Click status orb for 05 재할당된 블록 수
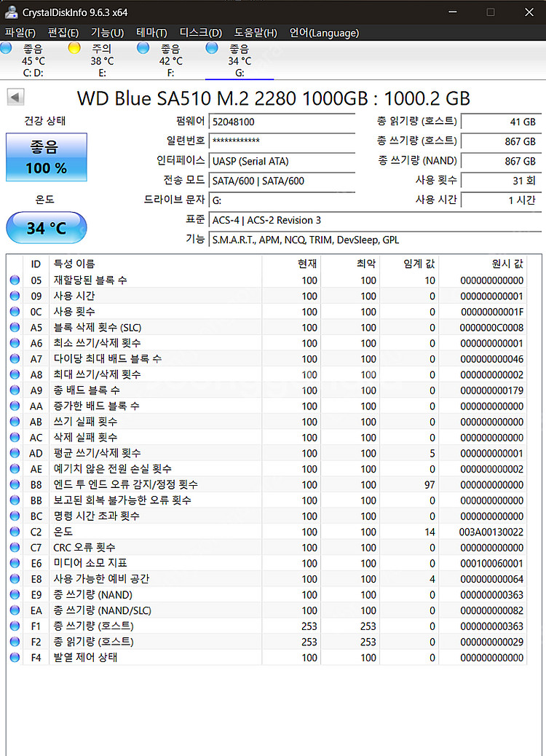The width and height of the screenshot is (546, 756). [x=15, y=280]
